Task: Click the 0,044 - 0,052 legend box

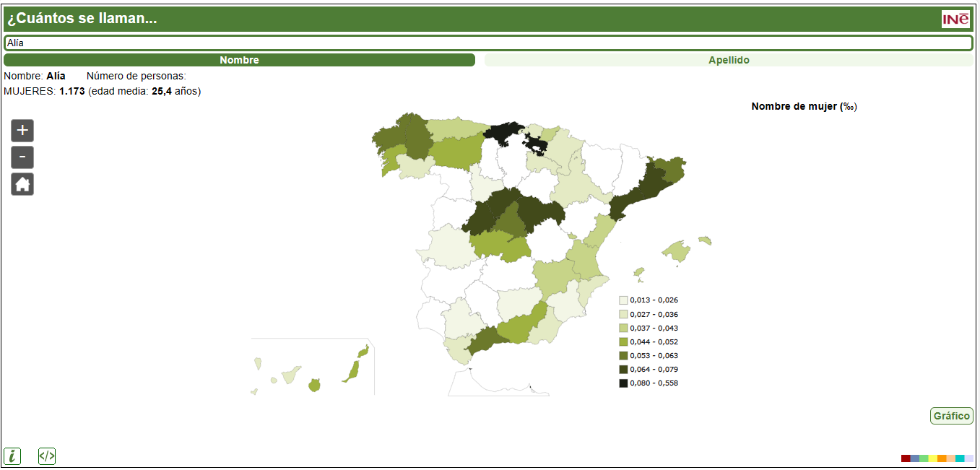Action: coord(623,341)
